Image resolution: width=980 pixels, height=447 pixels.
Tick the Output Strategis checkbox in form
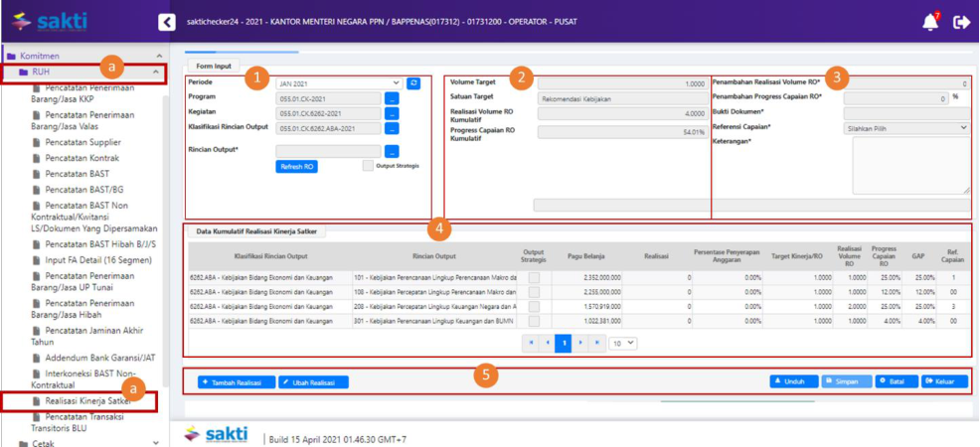click(368, 166)
